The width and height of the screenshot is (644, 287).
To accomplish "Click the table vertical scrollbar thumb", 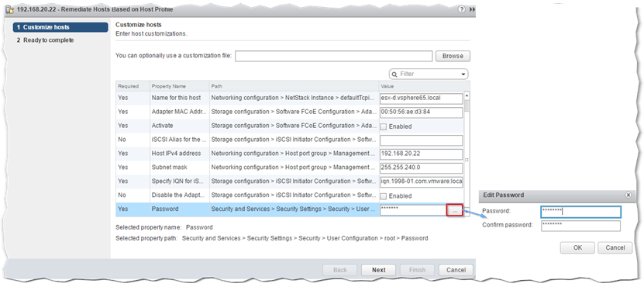I will pos(467,106).
